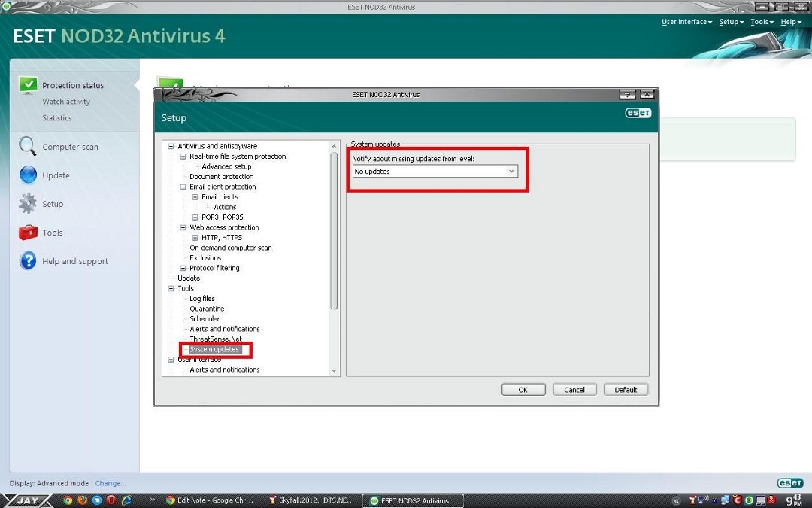Select On-demand computer scan in tree
Image resolution: width=812 pixels, height=508 pixels.
(x=231, y=248)
